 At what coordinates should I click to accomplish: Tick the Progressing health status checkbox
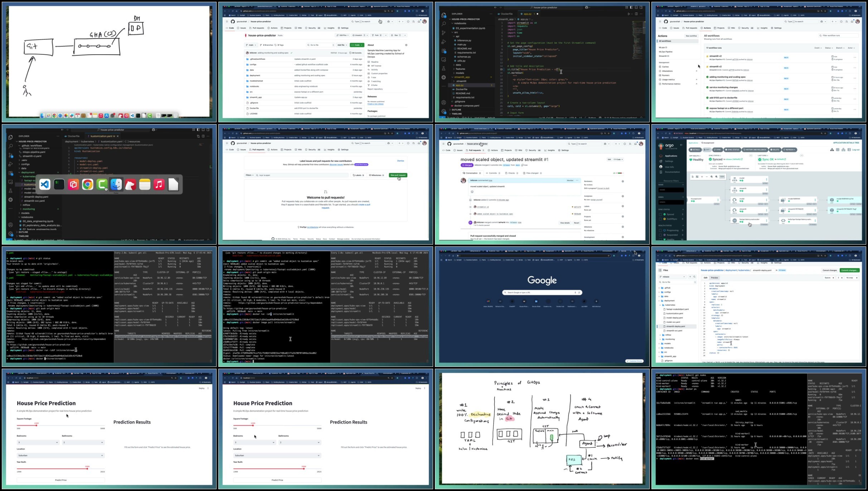(660, 230)
